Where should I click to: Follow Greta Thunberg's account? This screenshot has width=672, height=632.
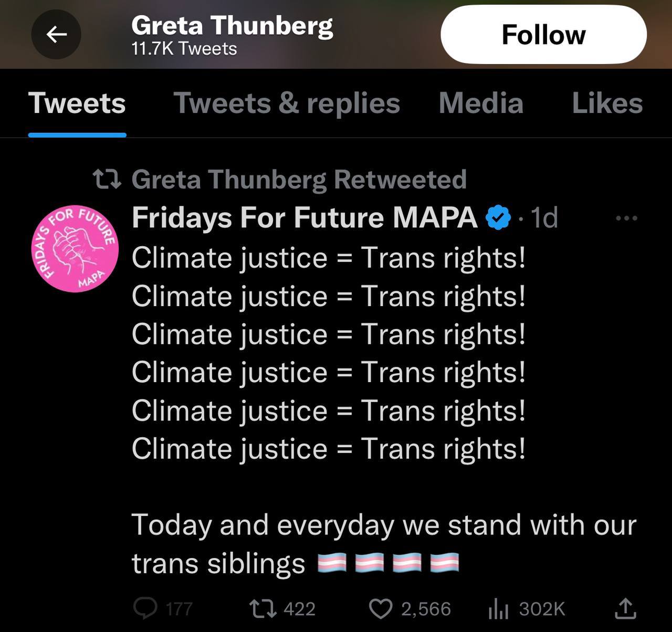point(543,35)
